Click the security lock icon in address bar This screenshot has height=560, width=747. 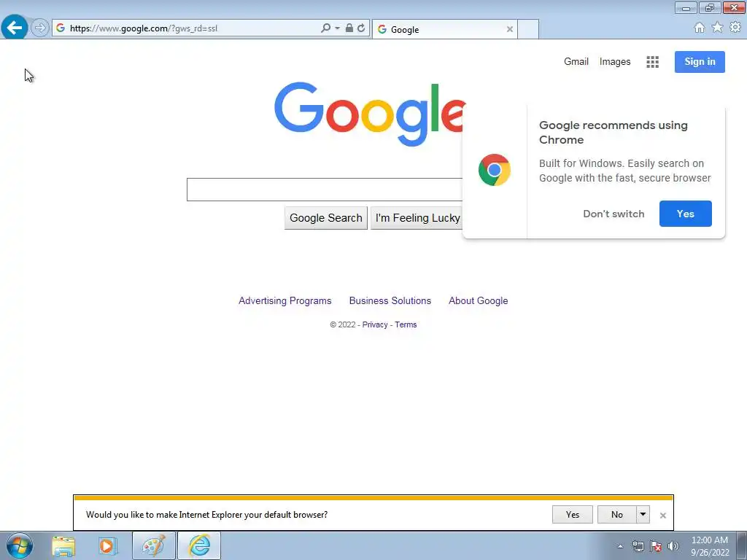(349, 28)
